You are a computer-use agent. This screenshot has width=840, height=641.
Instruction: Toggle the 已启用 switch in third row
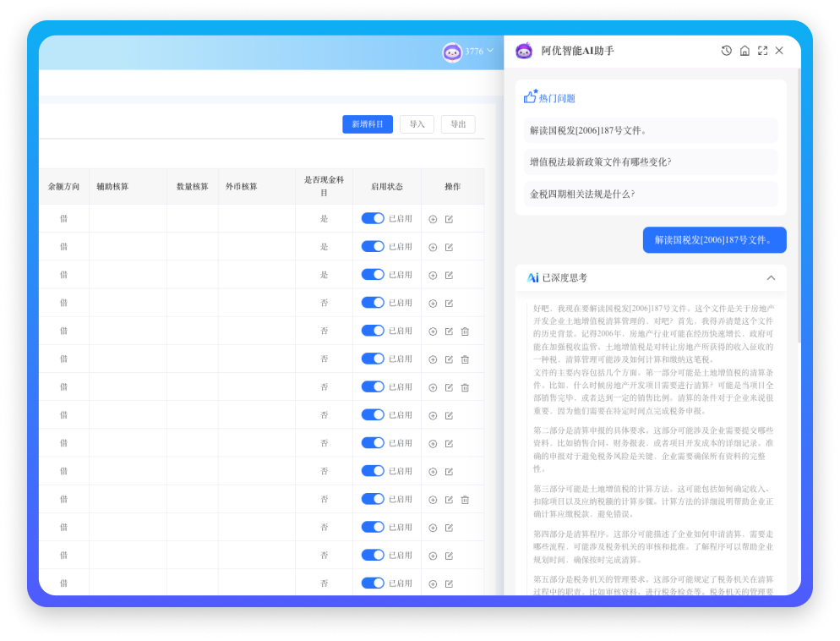pos(373,275)
